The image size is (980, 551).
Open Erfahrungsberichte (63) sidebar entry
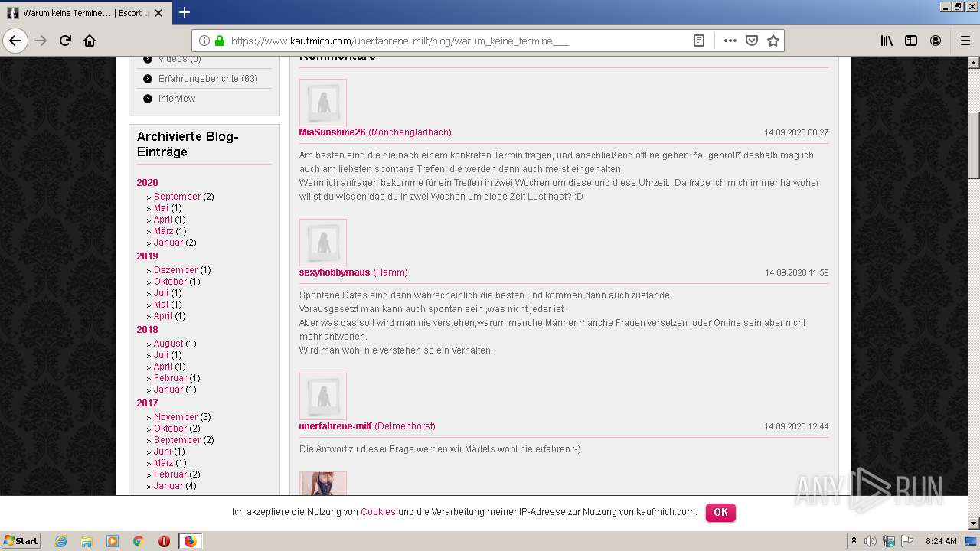[x=207, y=79]
